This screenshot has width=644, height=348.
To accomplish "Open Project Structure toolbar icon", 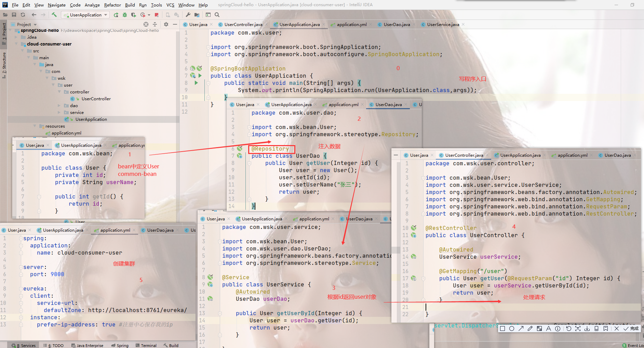I will (197, 15).
